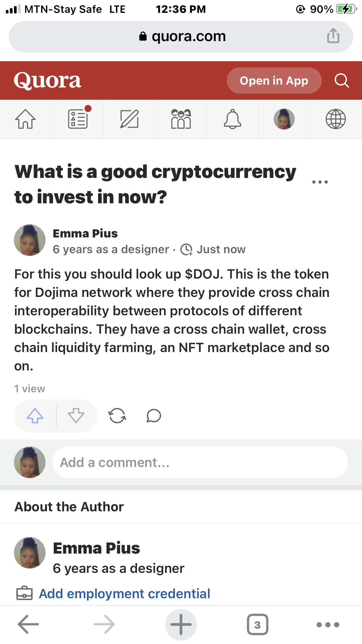Open the language globe icon

pos(336,119)
